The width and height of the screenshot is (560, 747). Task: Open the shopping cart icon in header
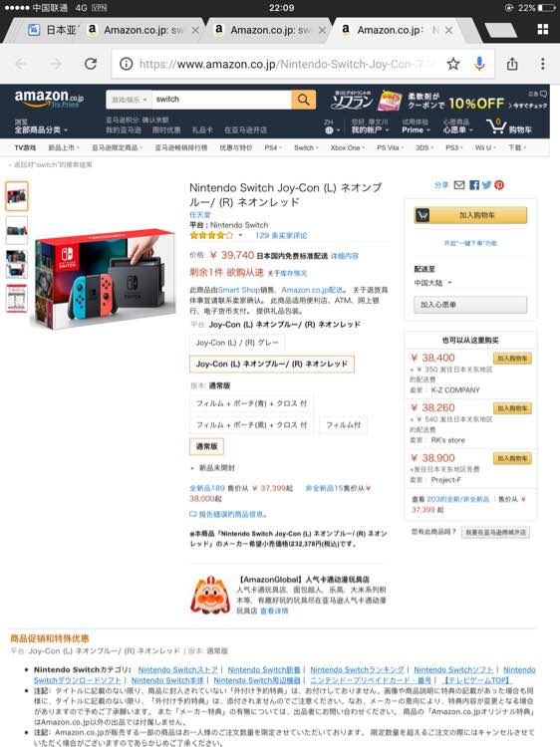pos(496,126)
